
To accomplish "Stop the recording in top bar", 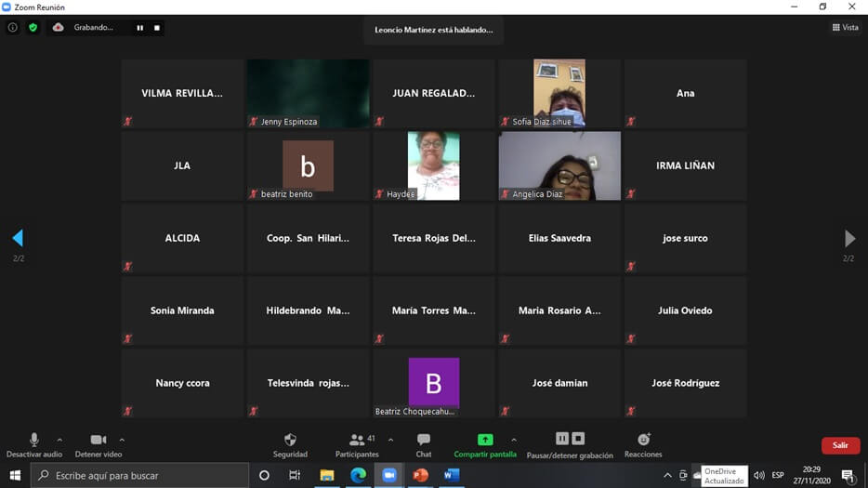I will click(157, 28).
